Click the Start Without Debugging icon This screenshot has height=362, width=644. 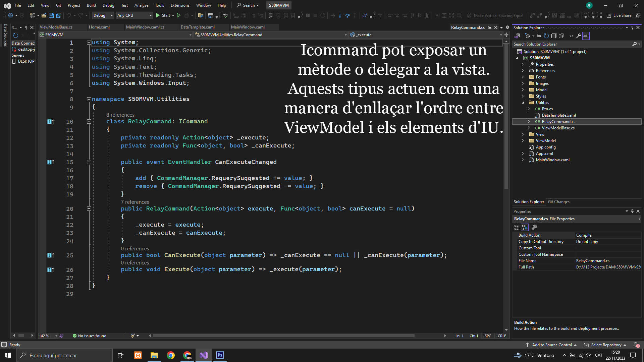pos(179,15)
